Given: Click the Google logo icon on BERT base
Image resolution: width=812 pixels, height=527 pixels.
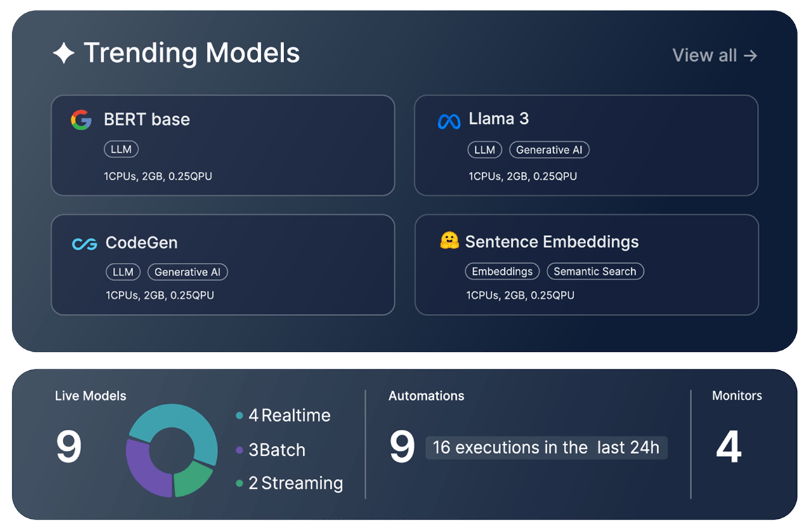Looking at the screenshot, I should tap(81, 119).
